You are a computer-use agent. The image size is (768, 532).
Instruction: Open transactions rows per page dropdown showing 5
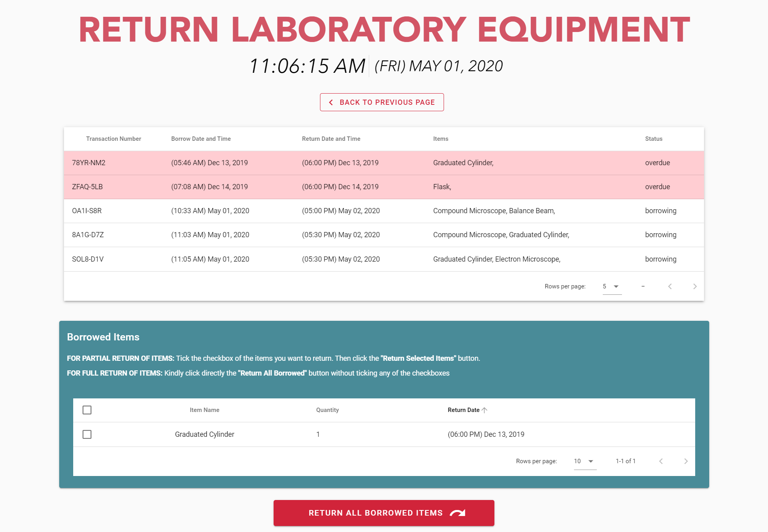click(x=612, y=286)
